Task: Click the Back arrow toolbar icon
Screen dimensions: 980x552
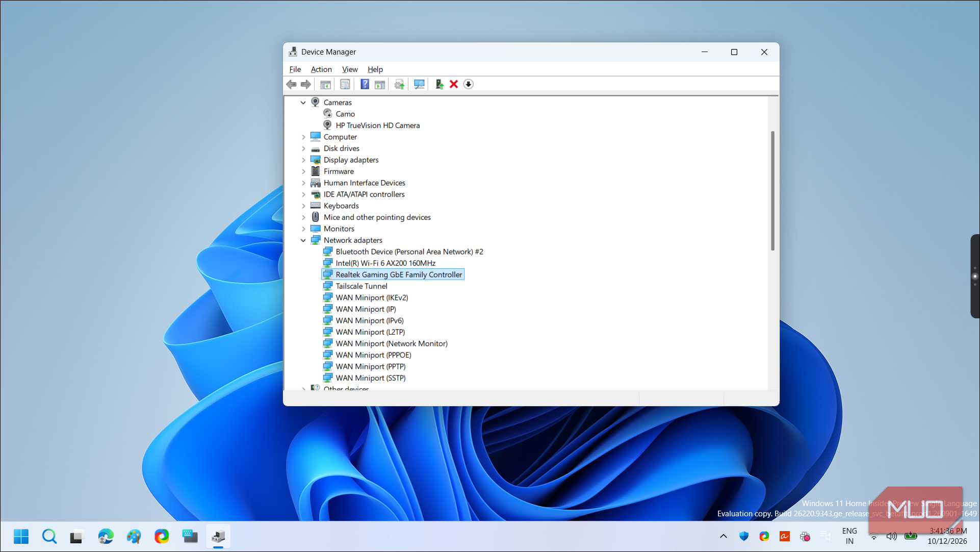Action: pos(292,85)
